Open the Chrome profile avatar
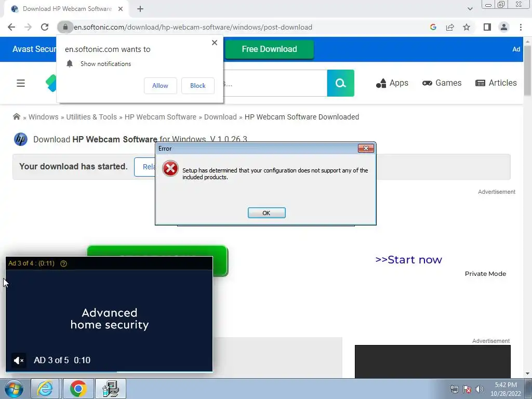The width and height of the screenshot is (532, 399). (x=504, y=27)
